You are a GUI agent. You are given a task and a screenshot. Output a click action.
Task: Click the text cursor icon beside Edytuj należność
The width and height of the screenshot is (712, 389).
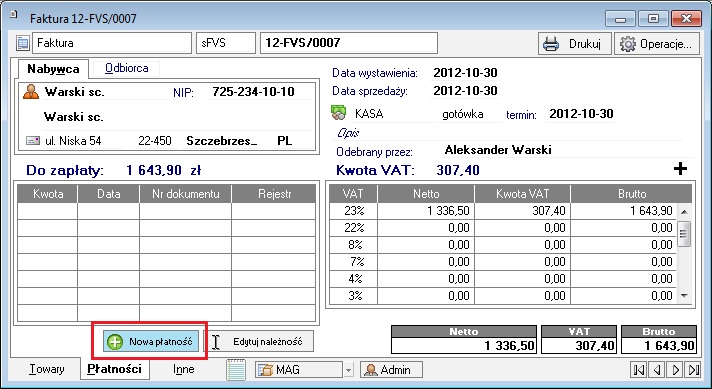[216, 342]
